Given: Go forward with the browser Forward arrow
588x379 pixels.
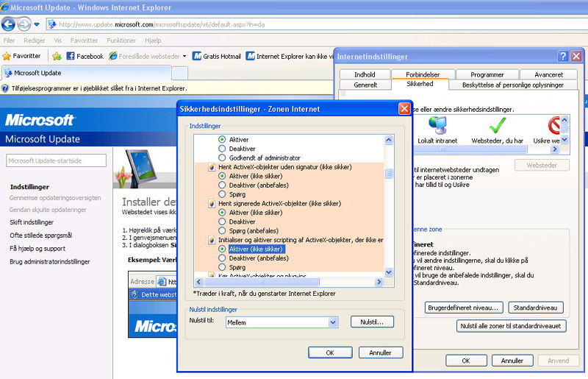Looking at the screenshot, I should point(24,24).
